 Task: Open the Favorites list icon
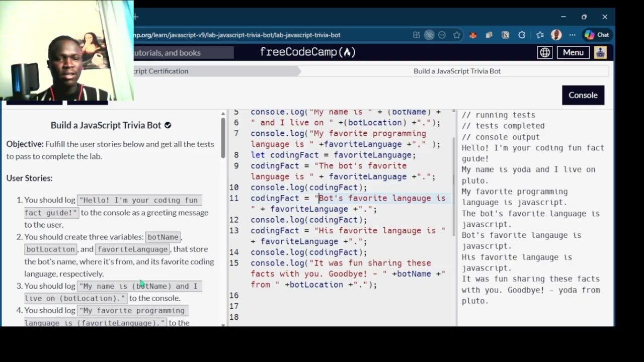point(540,35)
